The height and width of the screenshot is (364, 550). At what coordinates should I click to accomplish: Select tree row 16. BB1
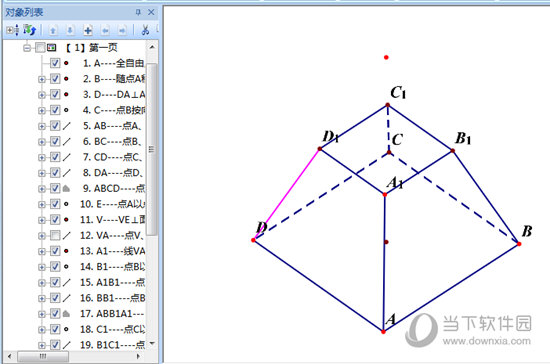pyautogui.click(x=112, y=298)
